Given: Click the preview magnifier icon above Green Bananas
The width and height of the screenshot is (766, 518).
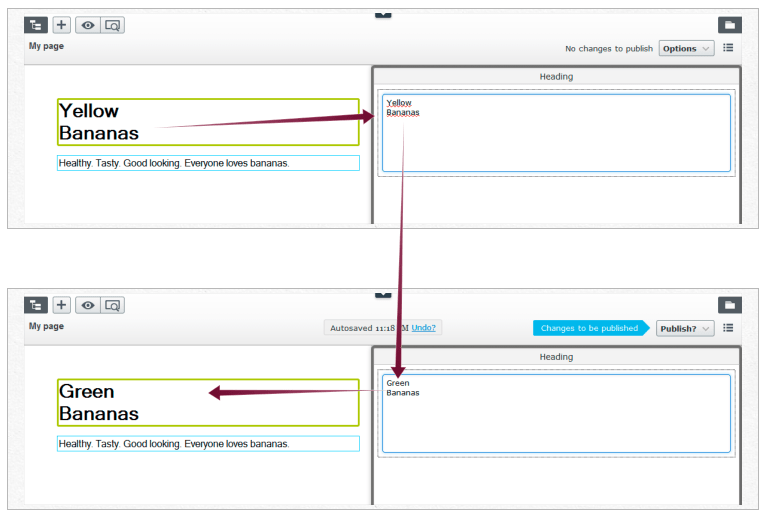Looking at the screenshot, I should [112, 305].
